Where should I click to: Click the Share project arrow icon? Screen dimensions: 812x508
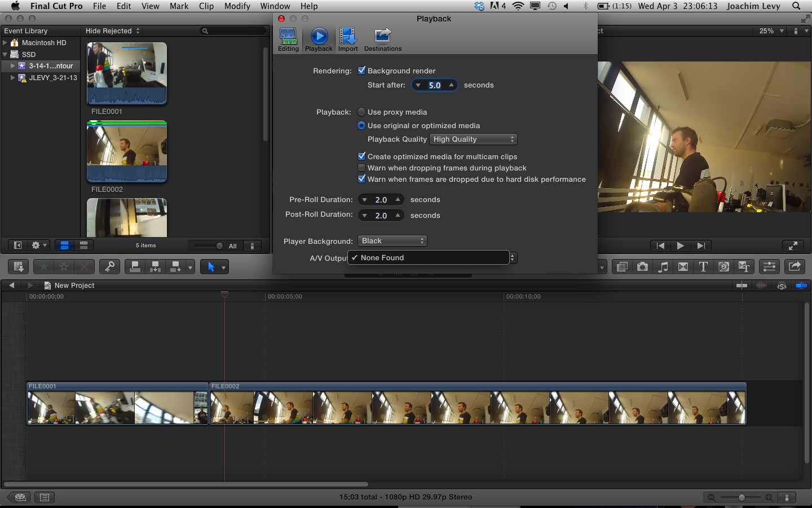click(x=795, y=267)
